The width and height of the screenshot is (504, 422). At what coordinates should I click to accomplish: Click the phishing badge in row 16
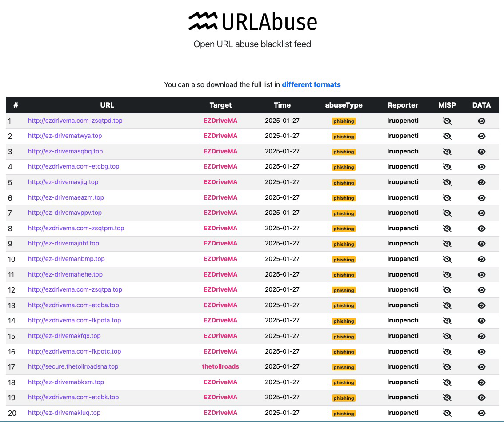point(344,352)
